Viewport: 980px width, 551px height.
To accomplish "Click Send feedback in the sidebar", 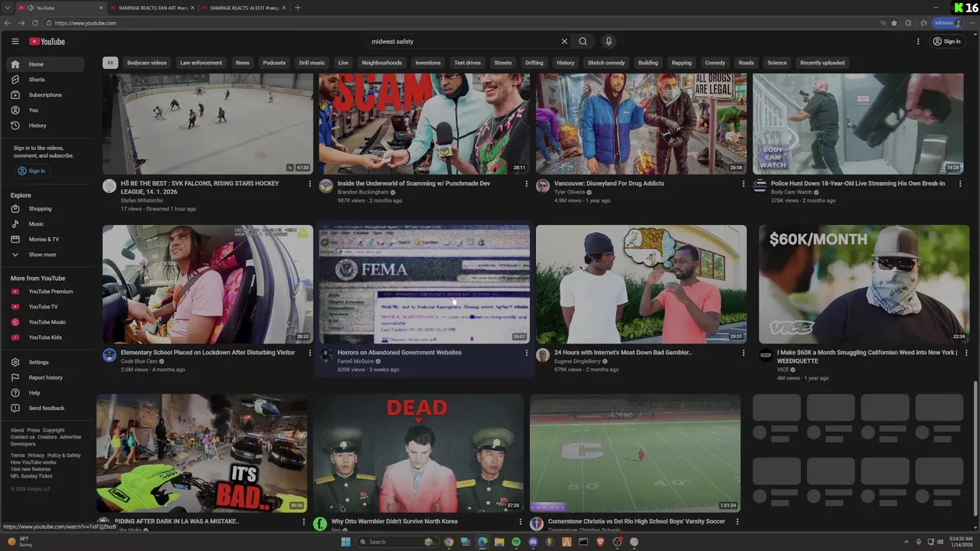I will tap(47, 408).
